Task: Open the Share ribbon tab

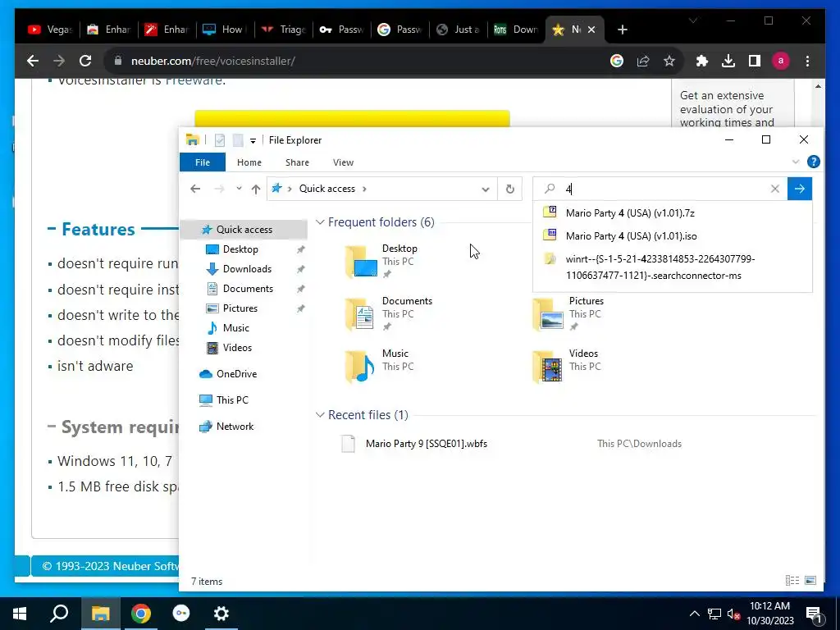Action: pos(297,162)
